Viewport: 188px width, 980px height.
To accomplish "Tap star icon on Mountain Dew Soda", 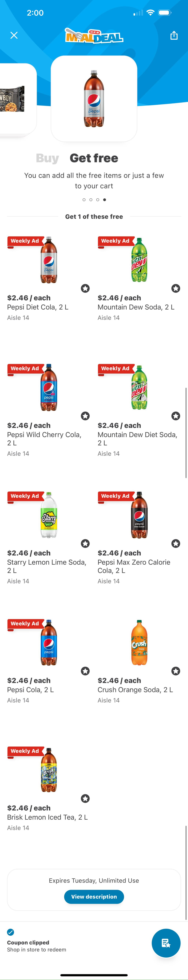I will [x=176, y=288].
